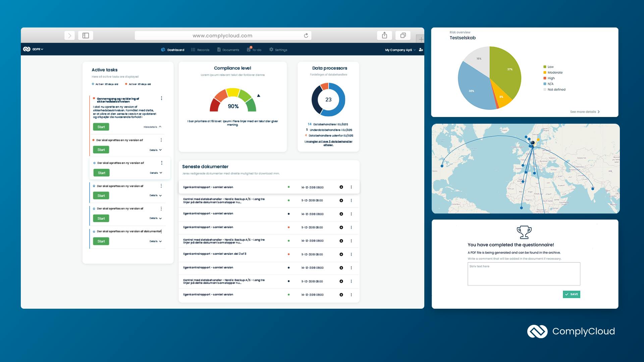The height and width of the screenshot is (362, 644).
Task: Download the first 'Egenkontrolrapport - samlet version' document
Action: point(341,187)
